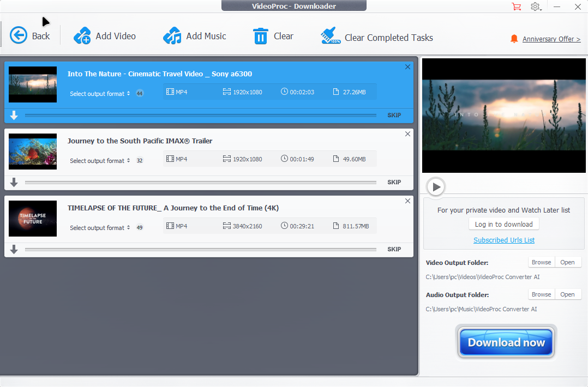Viewport: 588px width, 387px height.
Task: Click resolution icon beside 3840x2160
Action: click(x=226, y=226)
